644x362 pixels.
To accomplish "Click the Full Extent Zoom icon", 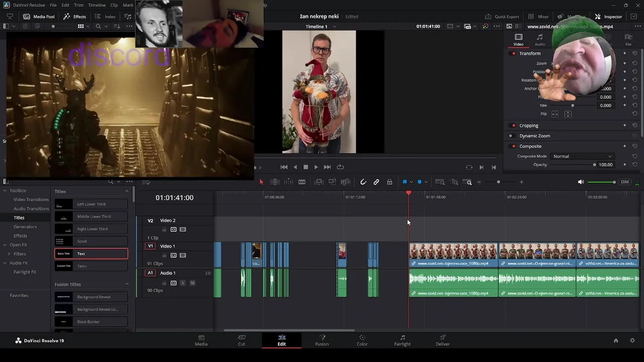I will [x=440, y=182].
